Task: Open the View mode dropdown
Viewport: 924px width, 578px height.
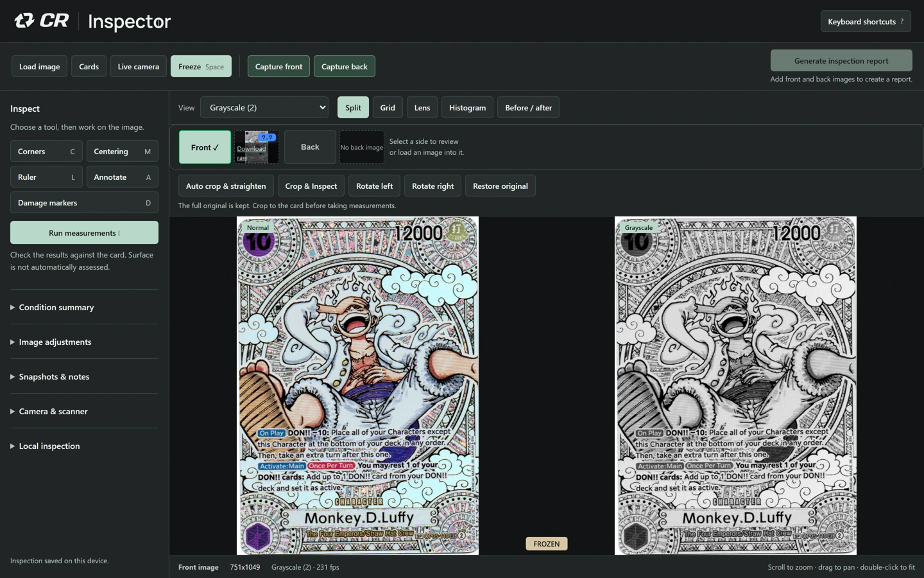Action: pos(264,107)
